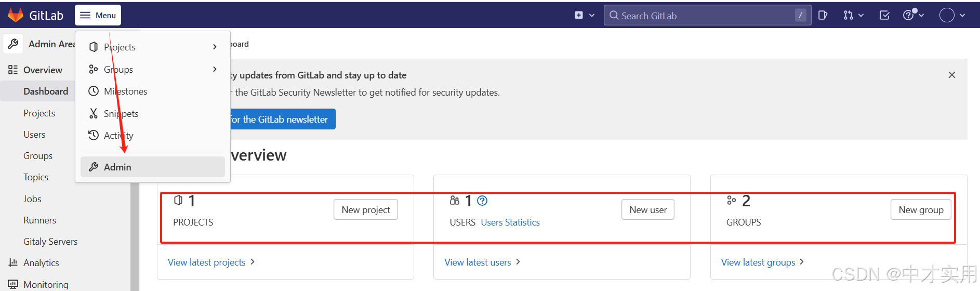Click the slash shortcut hint in search

pos(800,16)
